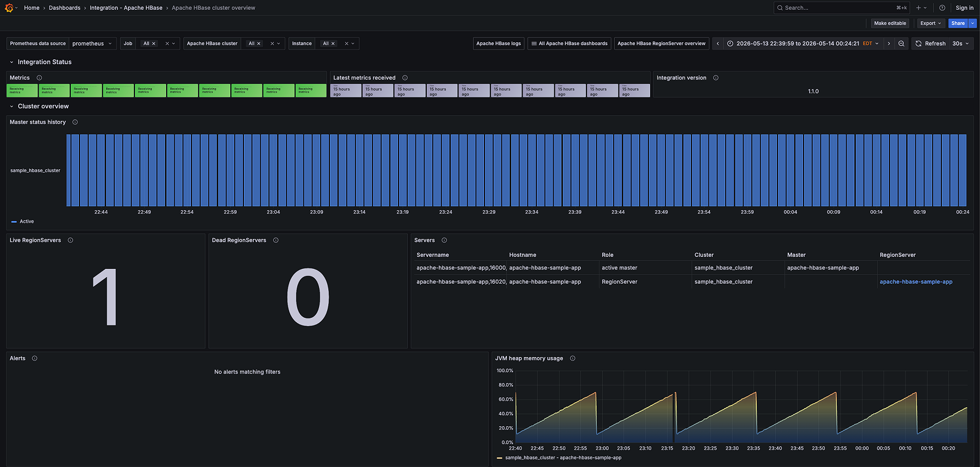Toggle the Active legend series
980x467 pixels.
23,222
